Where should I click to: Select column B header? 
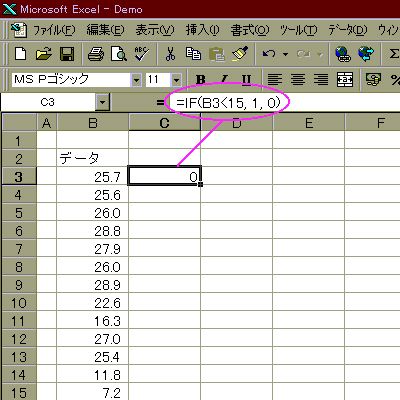[x=93, y=123]
